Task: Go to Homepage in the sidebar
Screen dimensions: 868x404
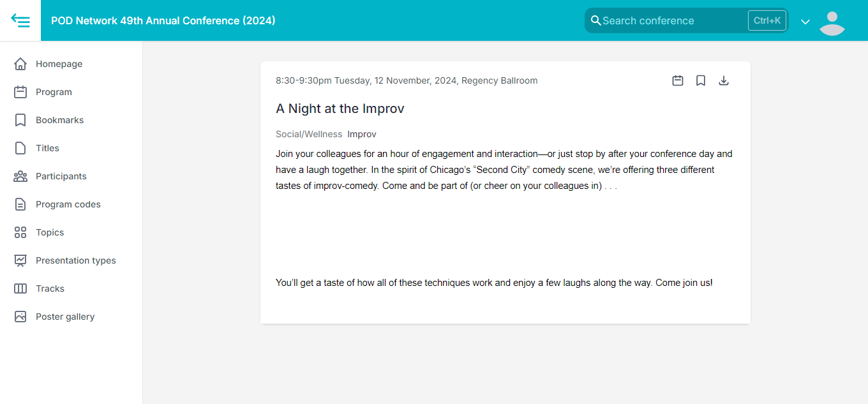Action: (59, 64)
